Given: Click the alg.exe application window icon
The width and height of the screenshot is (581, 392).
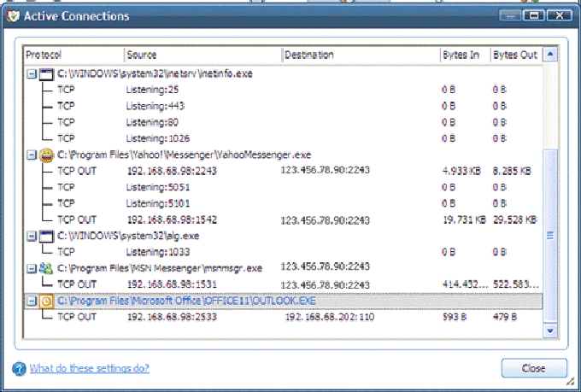Looking at the screenshot, I should (46, 236).
